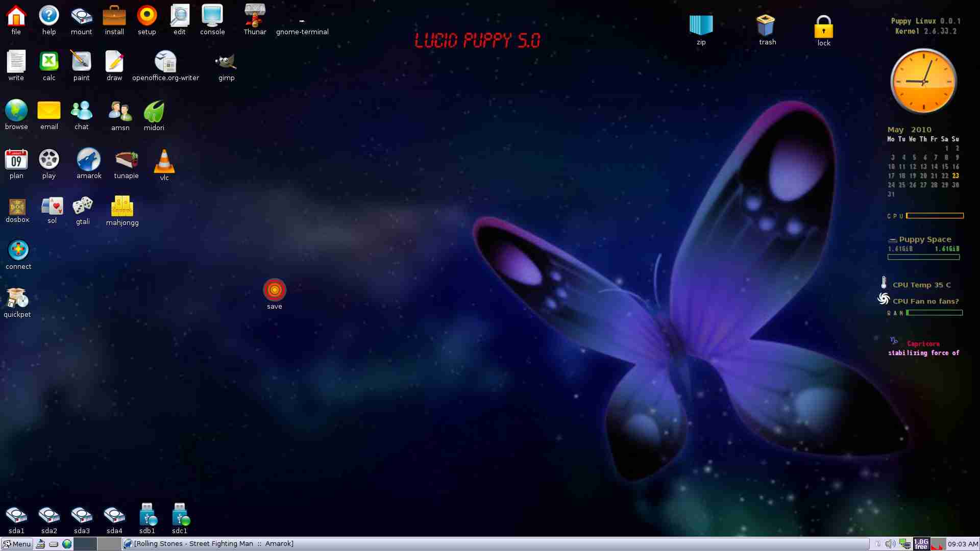This screenshot has width=980, height=551.
Task: Click the 1.0G free tray indicator
Action: click(x=921, y=544)
